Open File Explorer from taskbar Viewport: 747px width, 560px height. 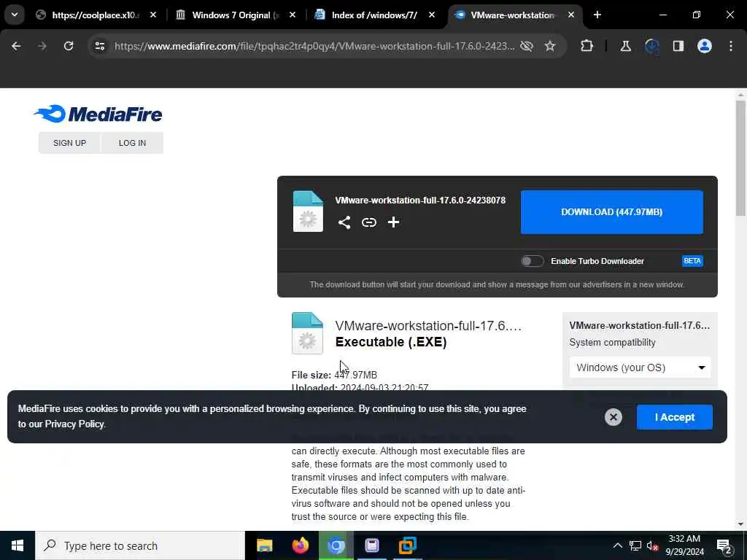pyautogui.click(x=264, y=545)
